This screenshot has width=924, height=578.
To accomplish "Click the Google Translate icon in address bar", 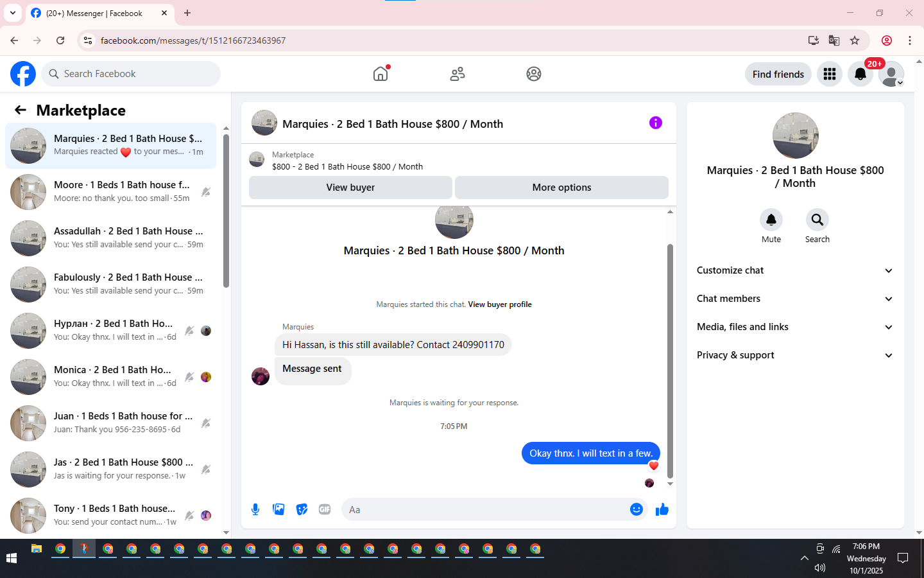I will (x=834, y=40).
